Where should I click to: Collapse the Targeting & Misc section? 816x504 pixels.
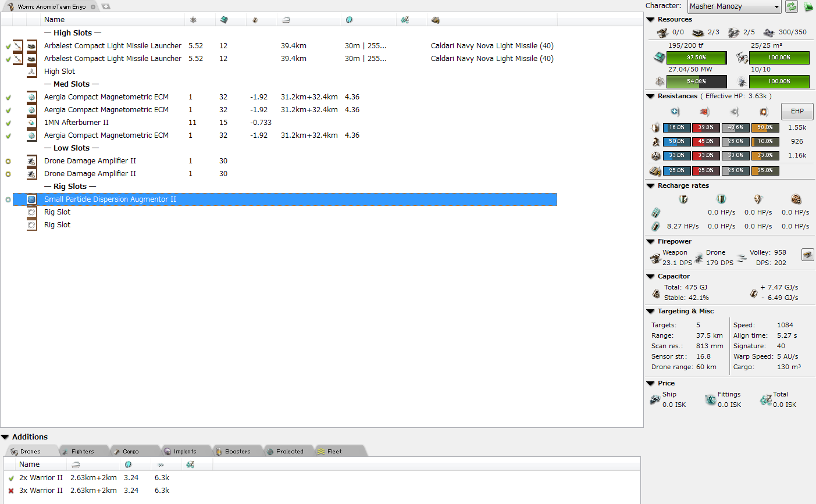(650, 312)
